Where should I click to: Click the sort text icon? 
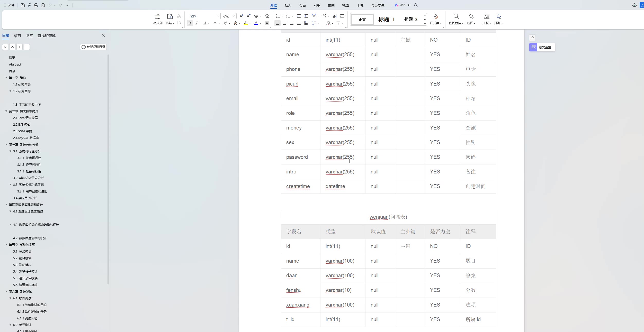pos(335,16)
